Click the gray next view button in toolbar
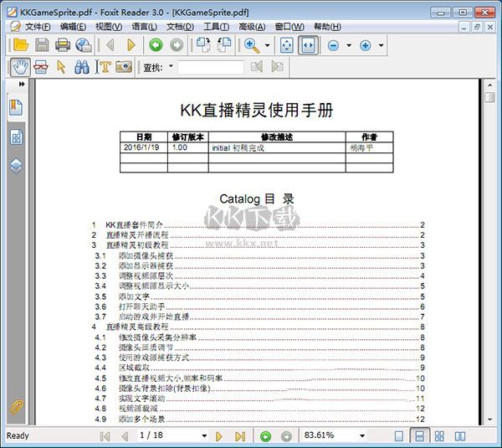This screenshot has height=448, width=502. (x=177, y=45)
